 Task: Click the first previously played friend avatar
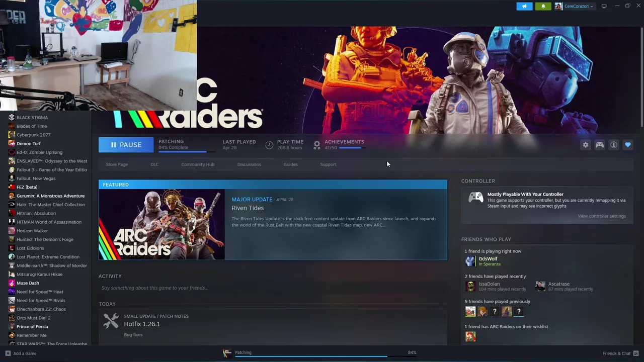pyautogui.click(x=470, y=311)
